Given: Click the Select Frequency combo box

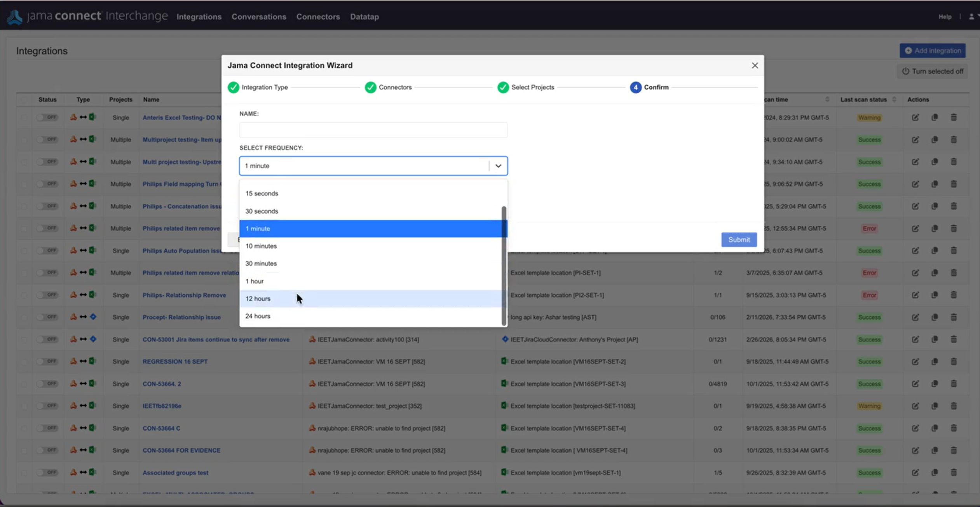Looking at the screenshot, I should [373, 166].
